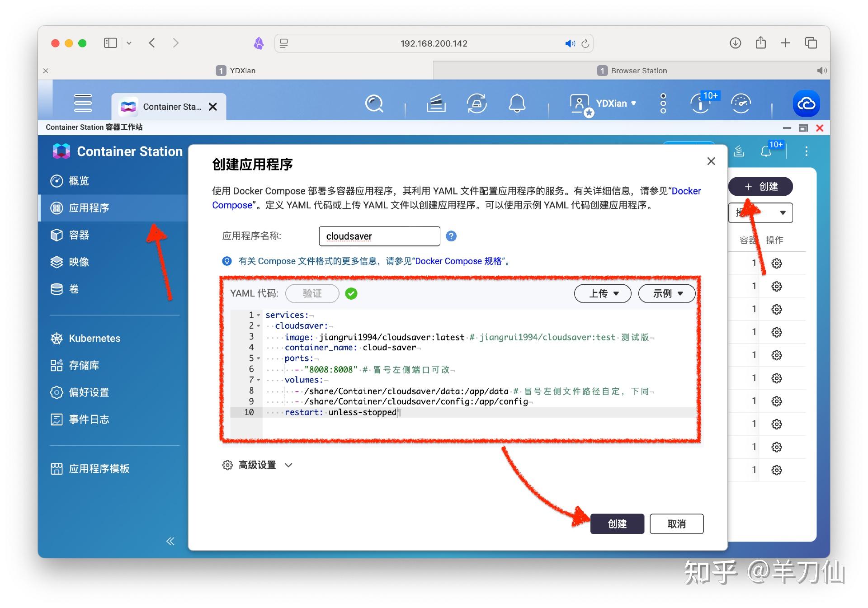
Task: Open the notification bell in QTS toolbar
Action: 517,104
